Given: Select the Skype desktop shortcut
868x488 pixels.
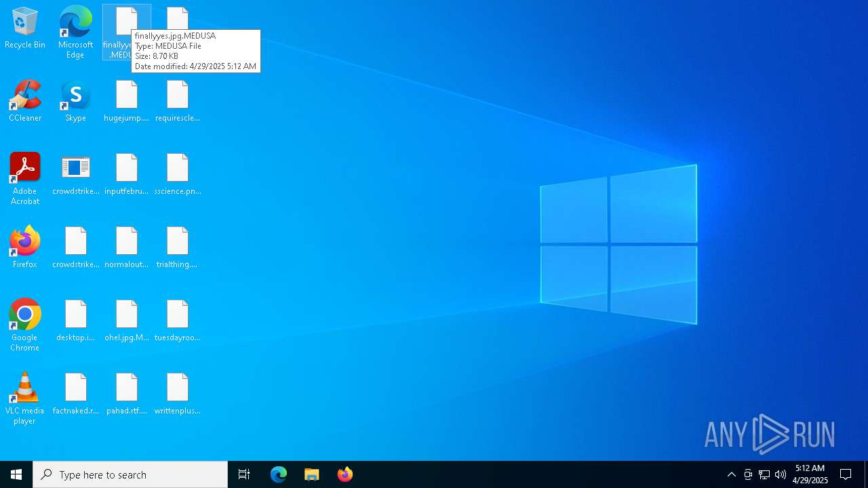Looking at the screenshot, I should 75,102.
